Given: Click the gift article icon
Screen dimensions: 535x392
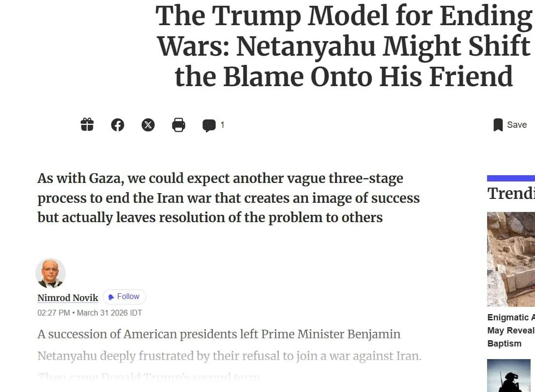Looking at the screenshot, I should [x=87, y=125].
